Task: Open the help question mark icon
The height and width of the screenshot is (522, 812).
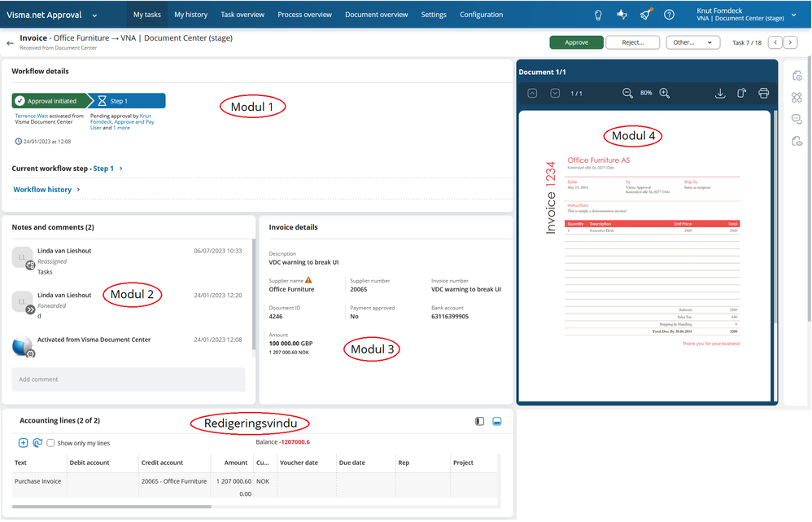Action: [x=669, y=15]
